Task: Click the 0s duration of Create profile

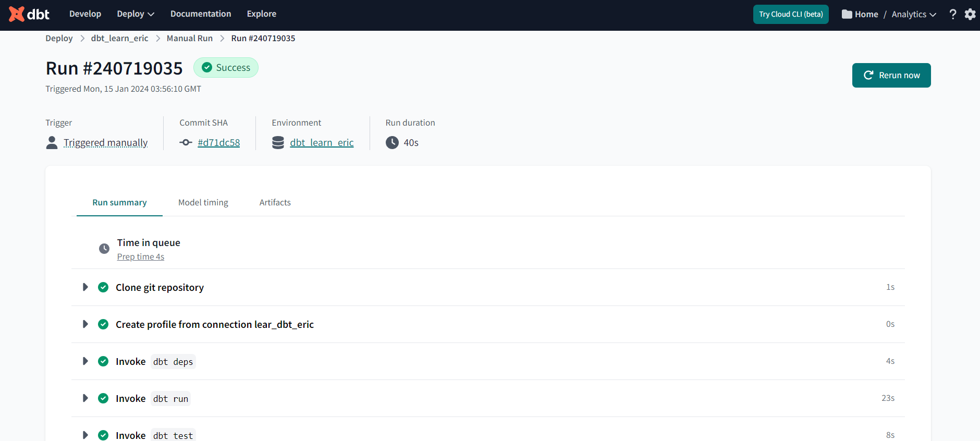Action: [890, 324]
